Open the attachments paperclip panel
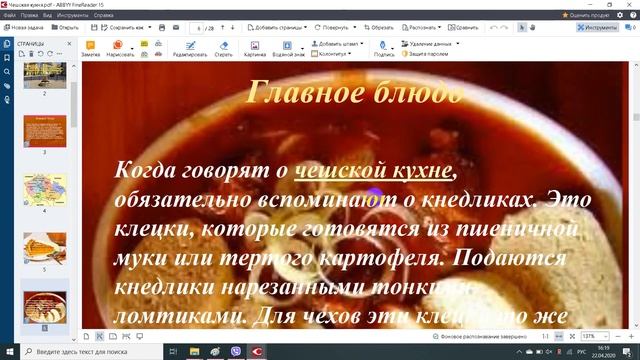The height and width of the screenshot is (360, 640). click(7, 86)
